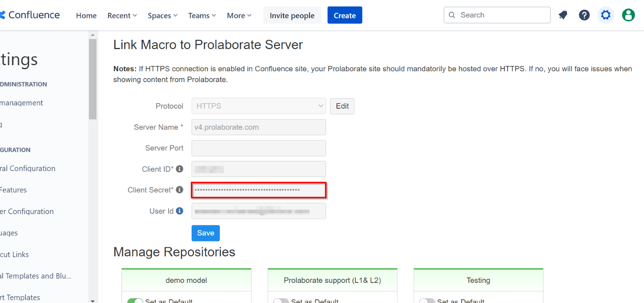Expand the Spaces menu
Screen dimensions: 644x303
(163, 15)
